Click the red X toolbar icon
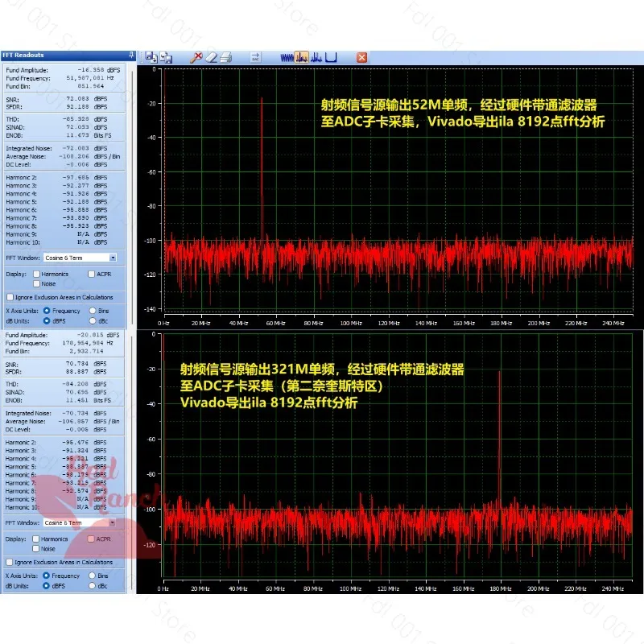This screenshot has height=644, width=644. pos(361,57)
